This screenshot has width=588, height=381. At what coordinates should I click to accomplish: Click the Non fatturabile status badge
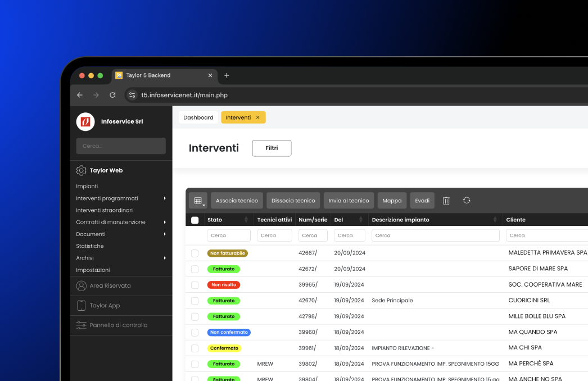click(228, 253)
